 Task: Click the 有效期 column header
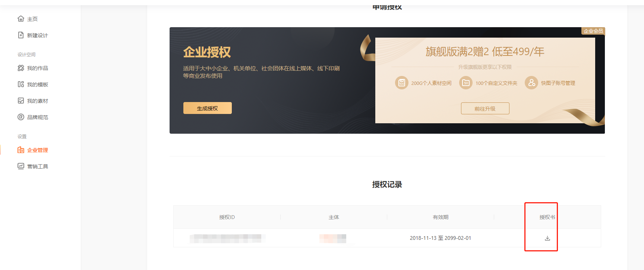click(441, 217)
